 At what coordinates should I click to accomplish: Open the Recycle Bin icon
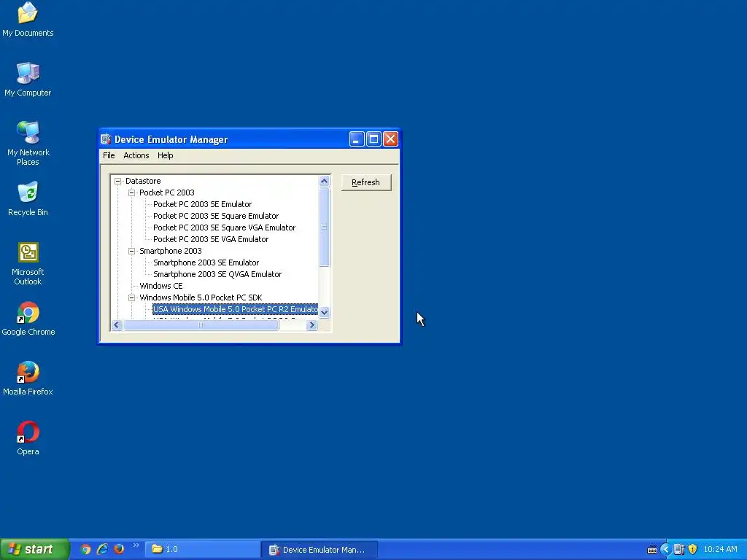28,198
